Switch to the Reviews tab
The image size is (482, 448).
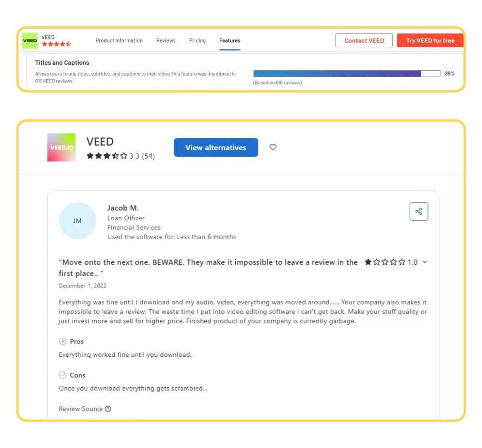click(x=166, y=41)
